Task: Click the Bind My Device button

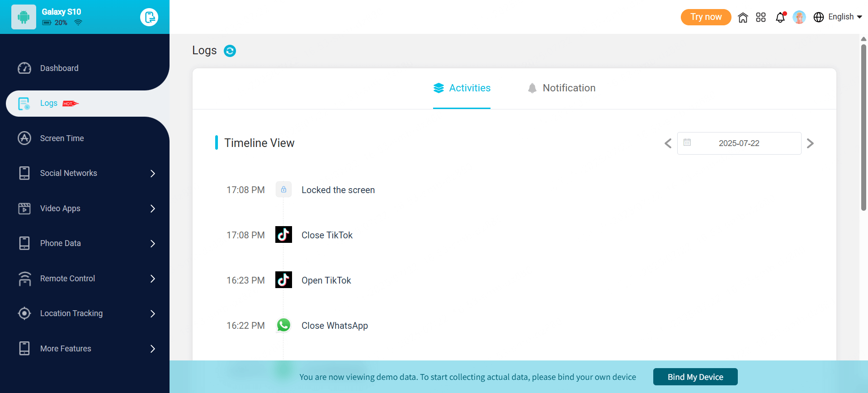Action: coord(695,377)
